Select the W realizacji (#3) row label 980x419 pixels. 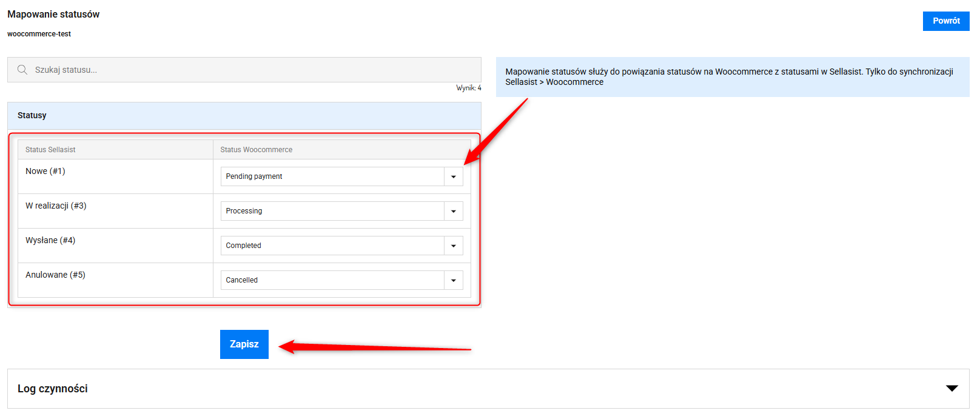click(x=56, y=206)
